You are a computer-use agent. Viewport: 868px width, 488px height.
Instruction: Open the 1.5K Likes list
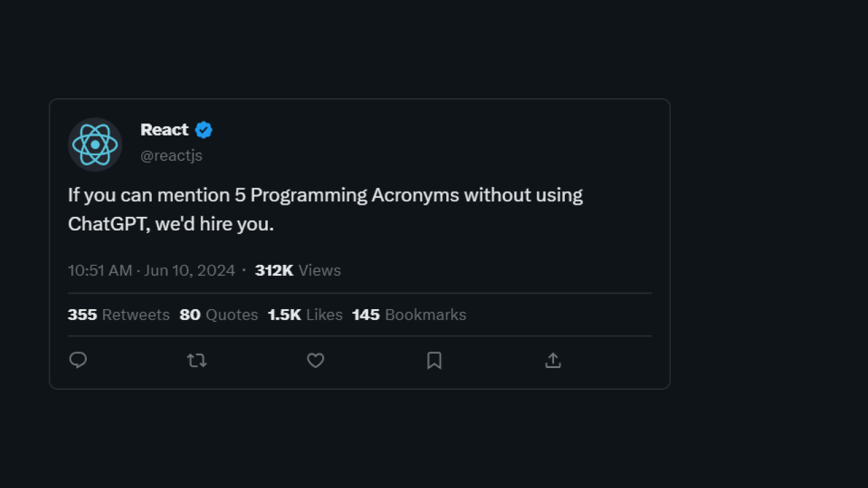click(305, 314)
